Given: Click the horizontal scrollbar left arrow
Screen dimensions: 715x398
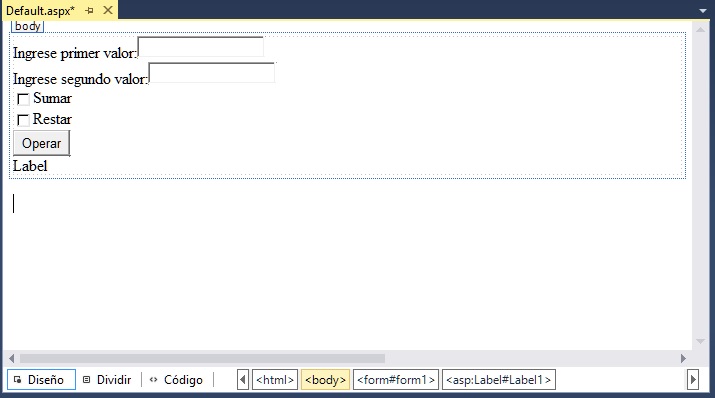Looking at the screenshot, I should (11, 358).
